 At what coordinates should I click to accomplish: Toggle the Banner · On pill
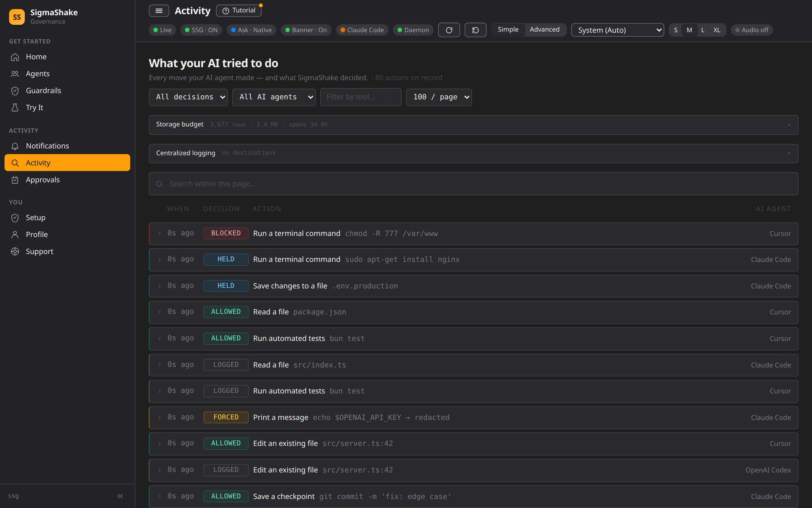point(306,30)
